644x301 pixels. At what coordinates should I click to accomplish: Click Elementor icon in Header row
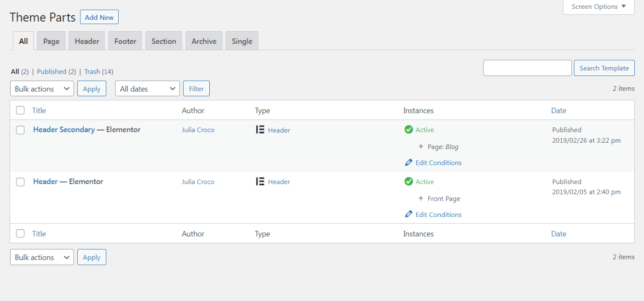pyautogui.click(x=260, y=181)
